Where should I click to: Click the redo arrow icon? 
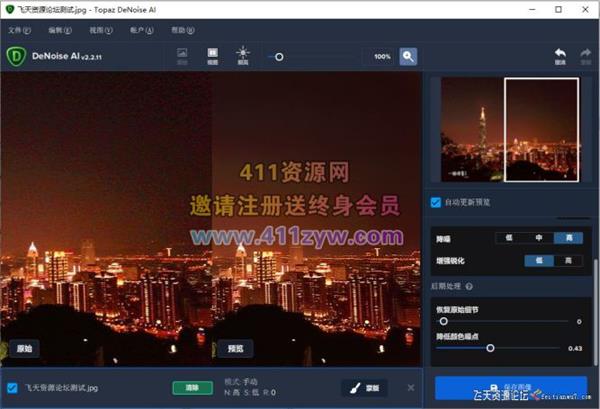coord(586,55)
